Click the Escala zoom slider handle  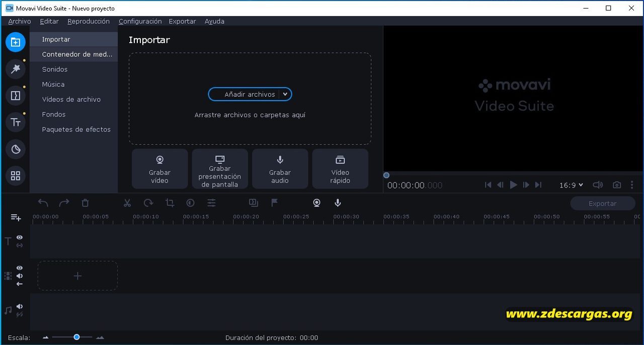pos(76,337)
